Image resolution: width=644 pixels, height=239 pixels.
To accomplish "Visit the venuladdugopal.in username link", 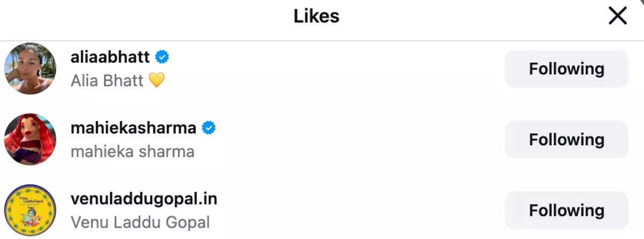I will click(144, 199).
